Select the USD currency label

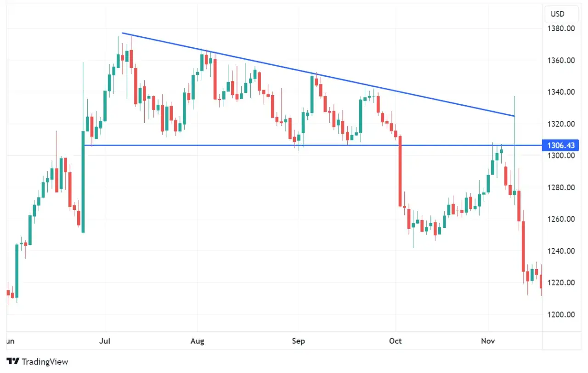pyautogui.click(x=558, y=15)
